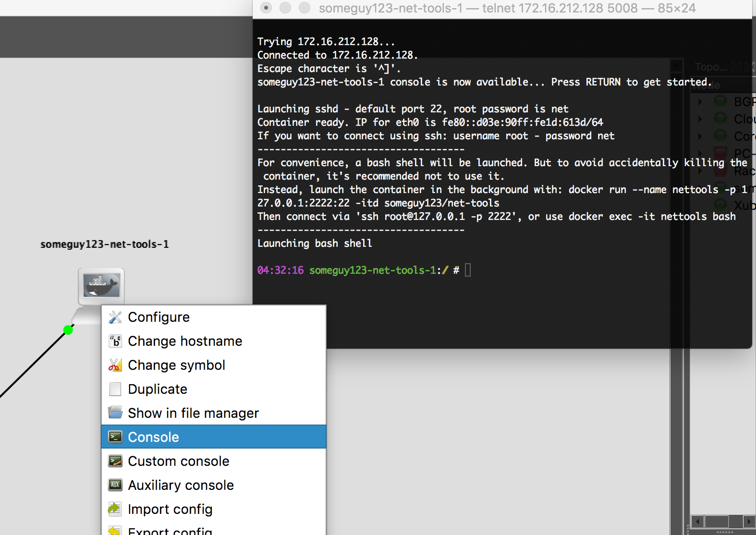
Task: Click the Configure wrench icon in context menu
Action: pos(115,317)
